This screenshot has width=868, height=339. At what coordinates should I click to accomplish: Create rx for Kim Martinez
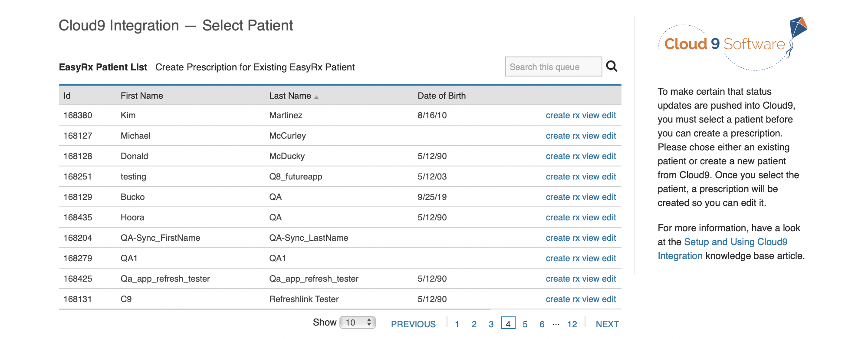coord(562,115)
